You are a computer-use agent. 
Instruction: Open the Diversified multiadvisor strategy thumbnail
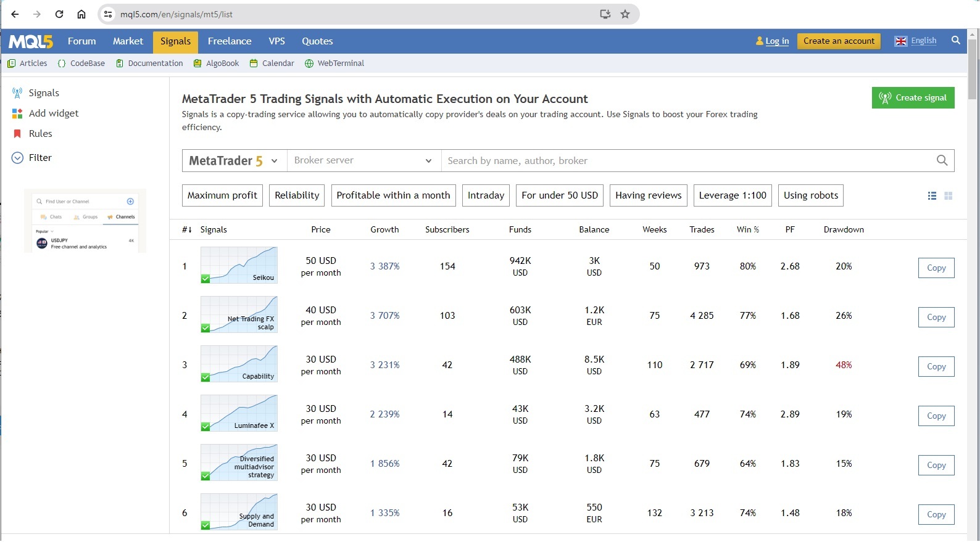point(239,462)
